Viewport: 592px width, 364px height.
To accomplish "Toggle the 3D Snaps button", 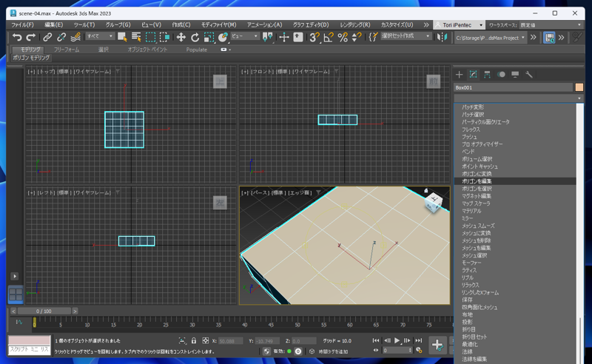I will (314, 37).
